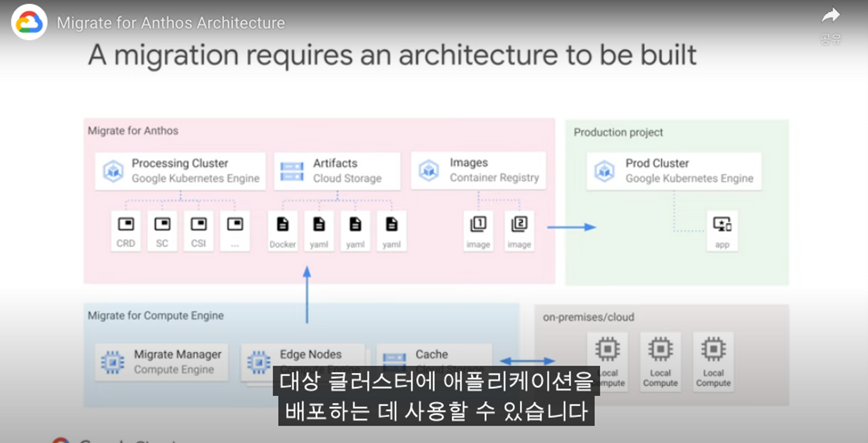Click the Migrate Manager Compute Engine icon

(x=112, y=362)
